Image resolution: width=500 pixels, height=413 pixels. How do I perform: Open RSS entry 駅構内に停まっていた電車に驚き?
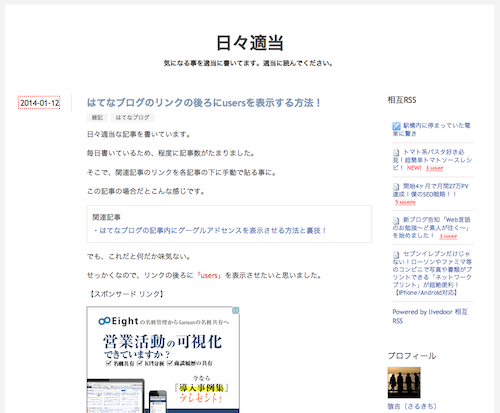pyautogui.click(x=431, y=129)
